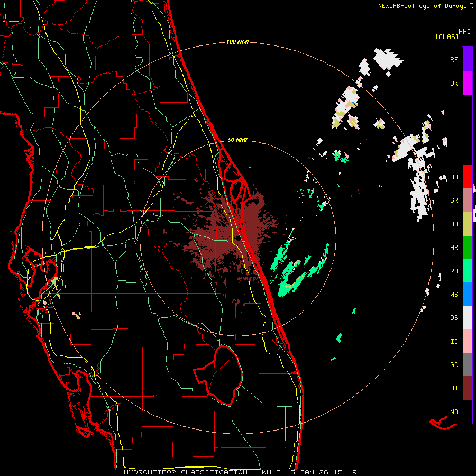This screenshot has height=476, width=476.
Task: Click the BI brown legend swatch
Action: pyautogui.click(x=467, y=388)
